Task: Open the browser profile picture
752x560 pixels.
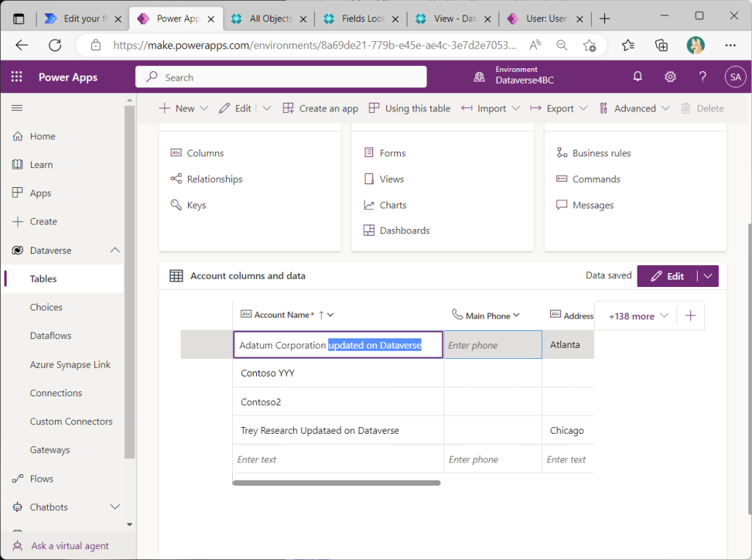Action: click(x=695, y=45)
